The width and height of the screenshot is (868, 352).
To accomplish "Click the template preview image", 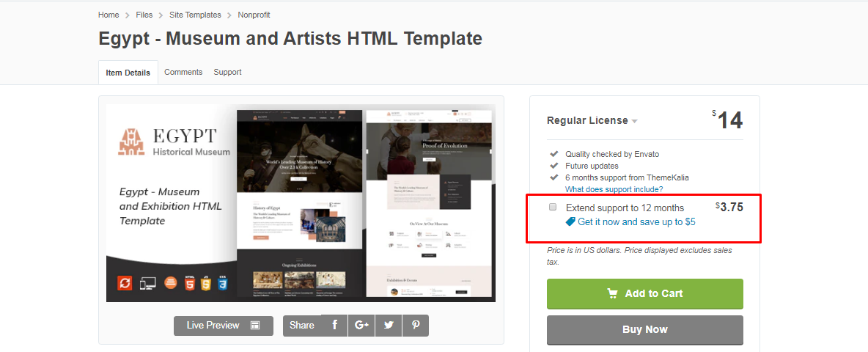I will pyautogui.click(x=301, y=203).
